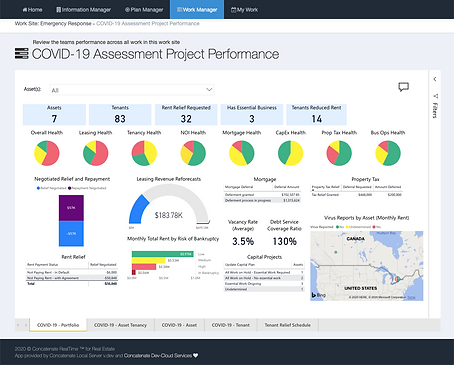Viewport: 454px width, 365px height.
Task: Click the blue Relief Negotiated bar segment
Action: click(x=71, y=234)
